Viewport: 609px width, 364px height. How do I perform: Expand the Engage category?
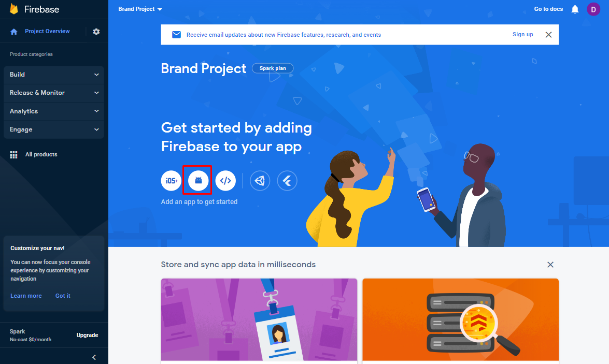point(54,129)
